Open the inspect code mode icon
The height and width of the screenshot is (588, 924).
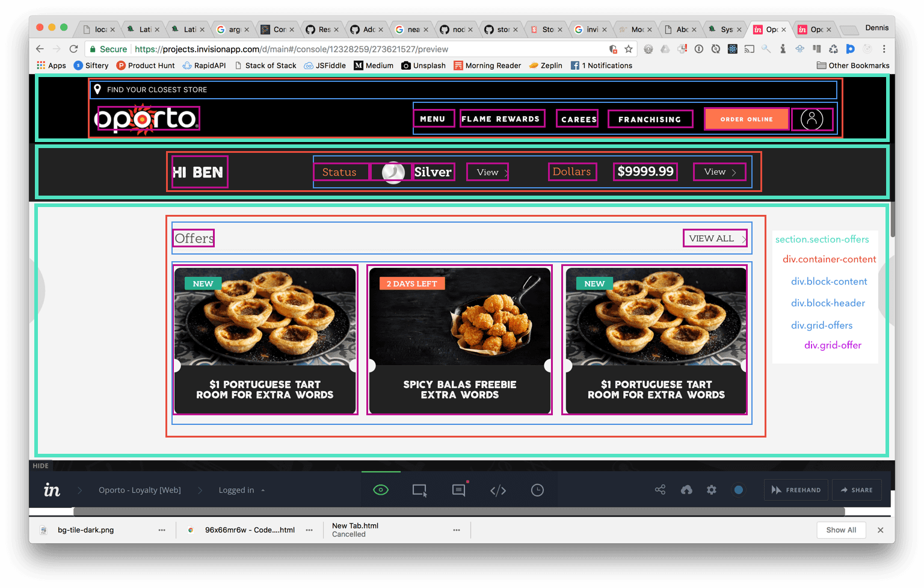pos(498,491)
